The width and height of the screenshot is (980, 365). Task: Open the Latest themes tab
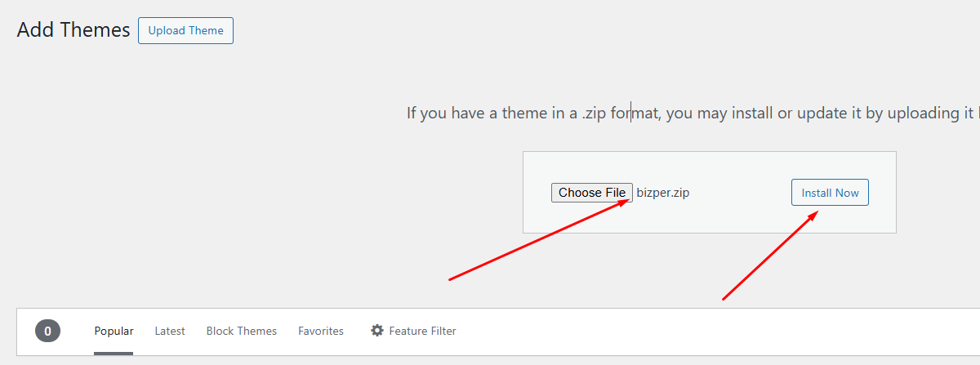(x=170, y=331)
